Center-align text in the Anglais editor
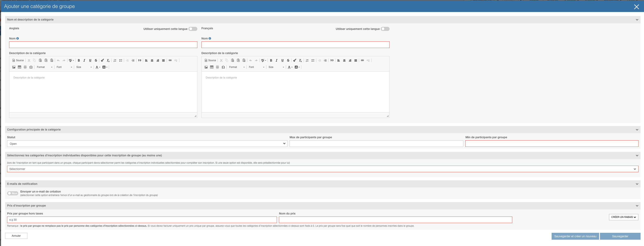Screen dimensions: 644x246 click(152, 60)
